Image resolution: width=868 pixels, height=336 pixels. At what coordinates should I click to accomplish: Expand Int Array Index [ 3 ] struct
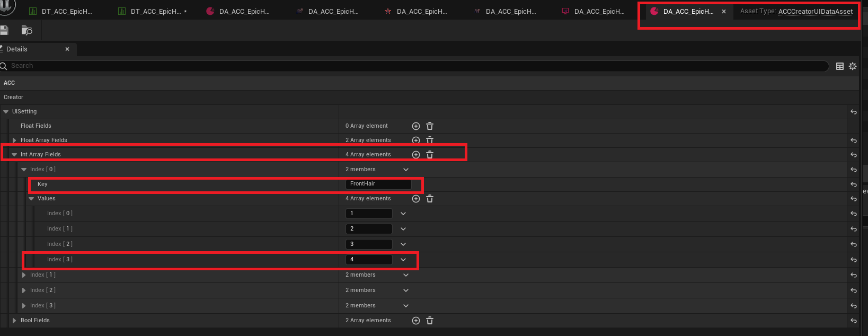point(24,306)
